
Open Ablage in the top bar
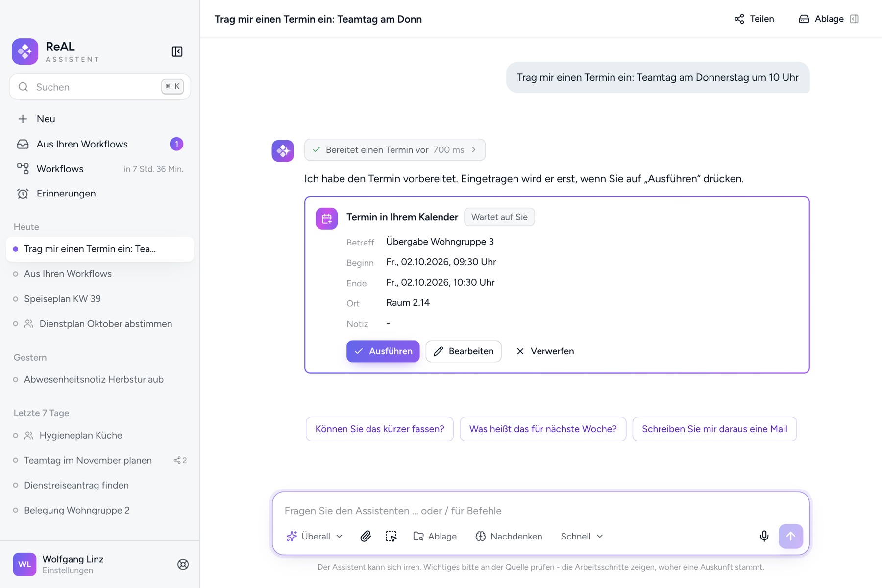pos(821,19)
